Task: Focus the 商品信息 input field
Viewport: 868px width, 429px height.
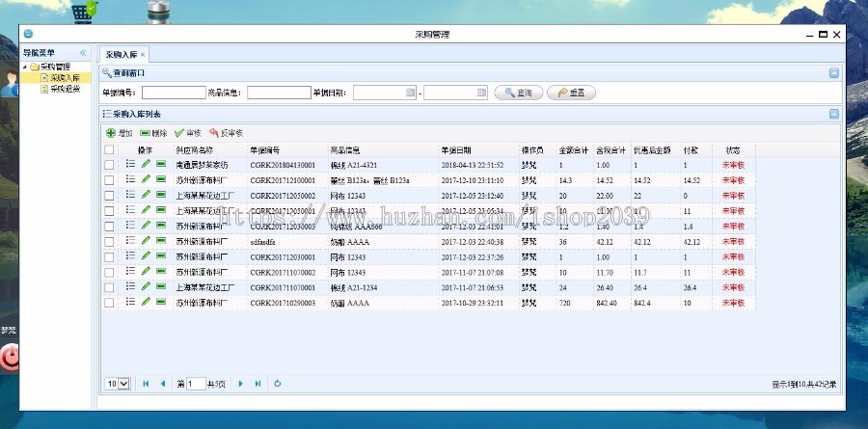Action: pyautogui.click(x=279, y=93)
